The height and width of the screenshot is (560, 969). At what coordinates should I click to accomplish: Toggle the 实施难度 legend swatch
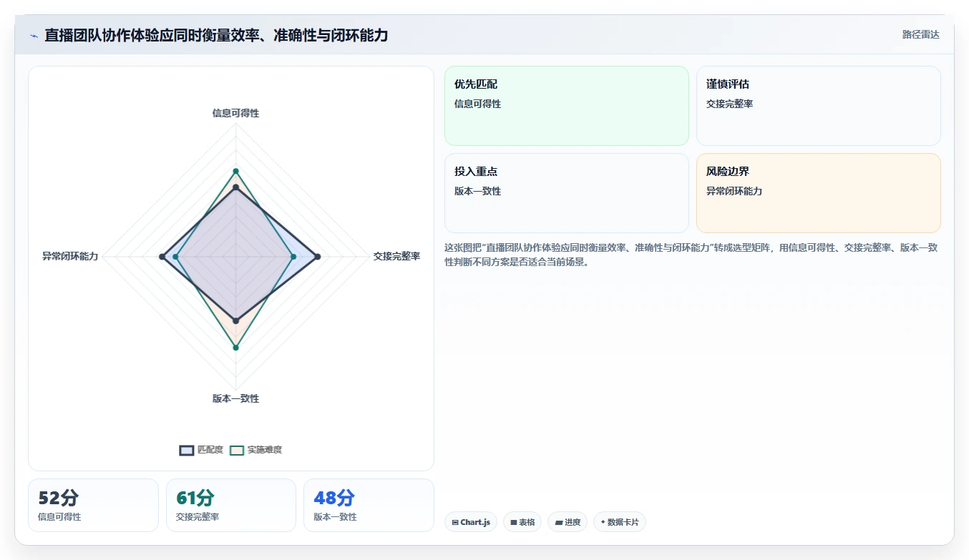(x=237, y=450)
